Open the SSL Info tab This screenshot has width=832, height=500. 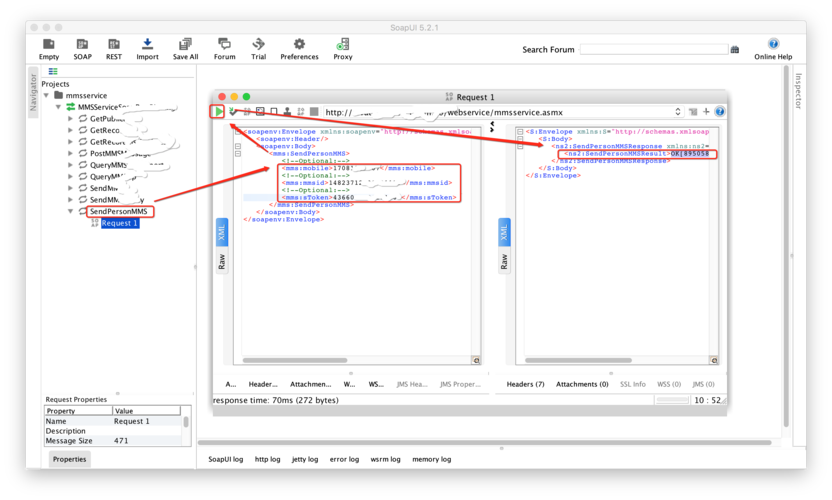coord(633,384)
